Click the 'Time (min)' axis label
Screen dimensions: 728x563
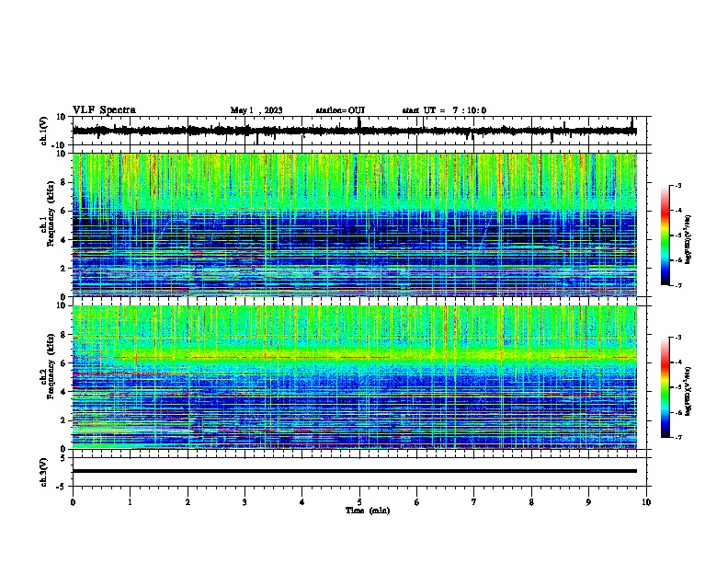368,511
